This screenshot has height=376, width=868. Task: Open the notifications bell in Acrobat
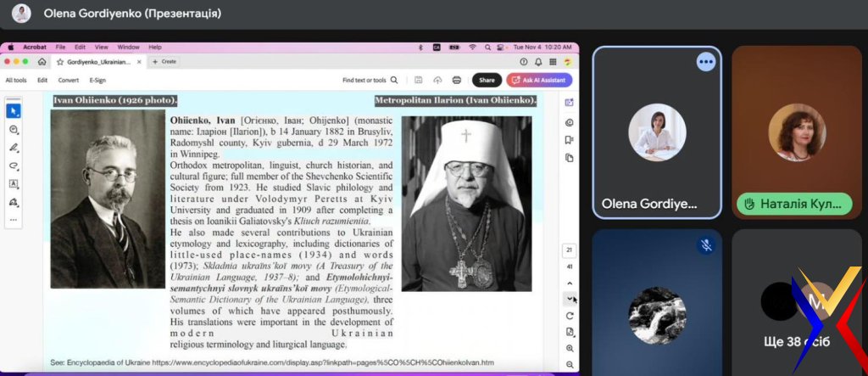click(x=539, y=62)
